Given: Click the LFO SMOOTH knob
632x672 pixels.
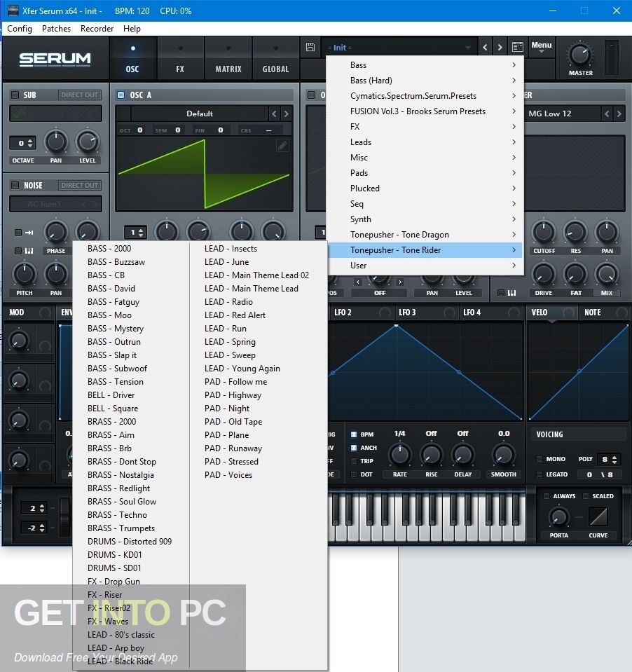Looking at the screenshot, I should [x=504, y=455].
